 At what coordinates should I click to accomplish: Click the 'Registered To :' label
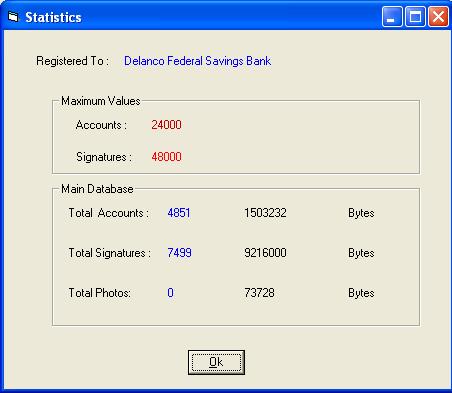point(73,61)
